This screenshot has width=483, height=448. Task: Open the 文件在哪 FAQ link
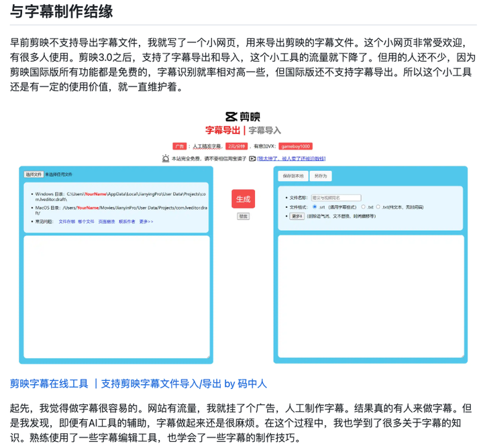(66, 221)
